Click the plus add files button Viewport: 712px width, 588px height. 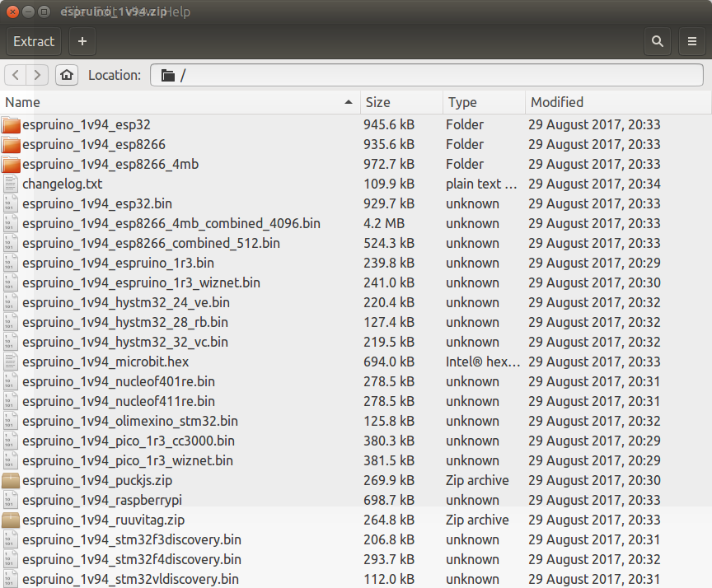(x=82, y=41)
